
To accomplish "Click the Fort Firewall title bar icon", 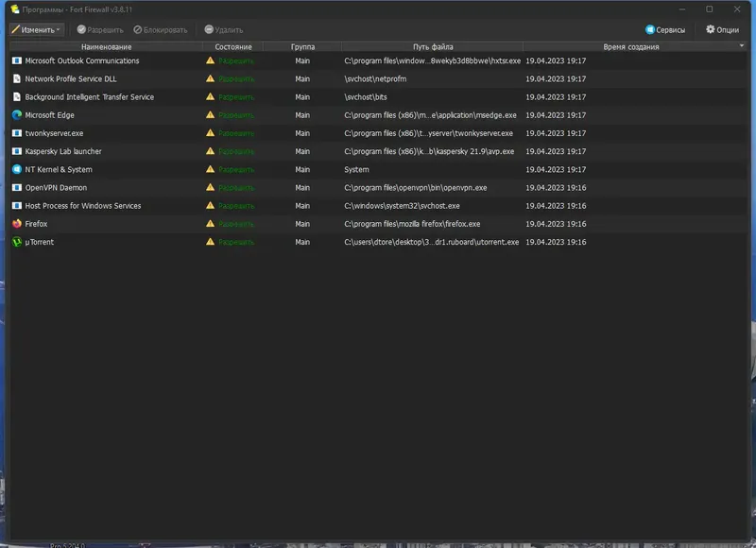I will click(x=15, y=9).
